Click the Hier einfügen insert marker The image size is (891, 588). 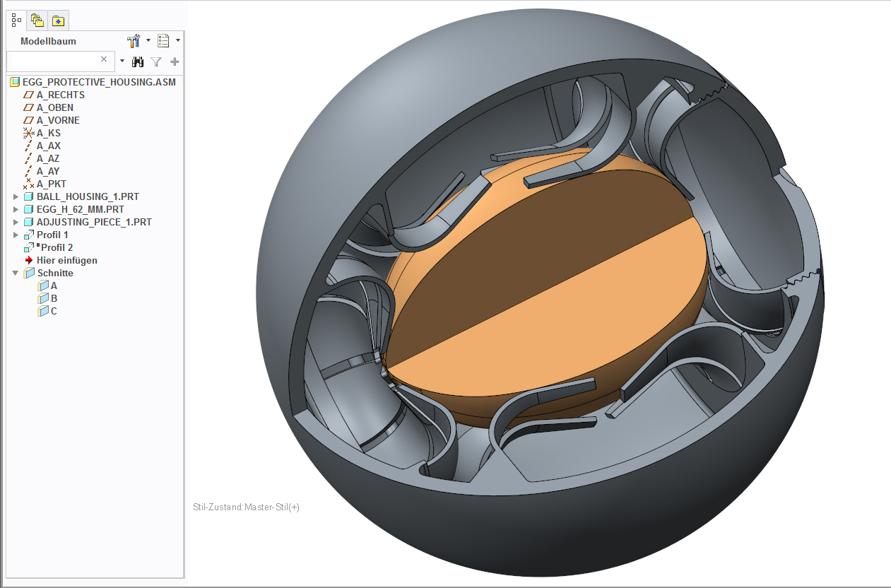(x=67, y=260)
